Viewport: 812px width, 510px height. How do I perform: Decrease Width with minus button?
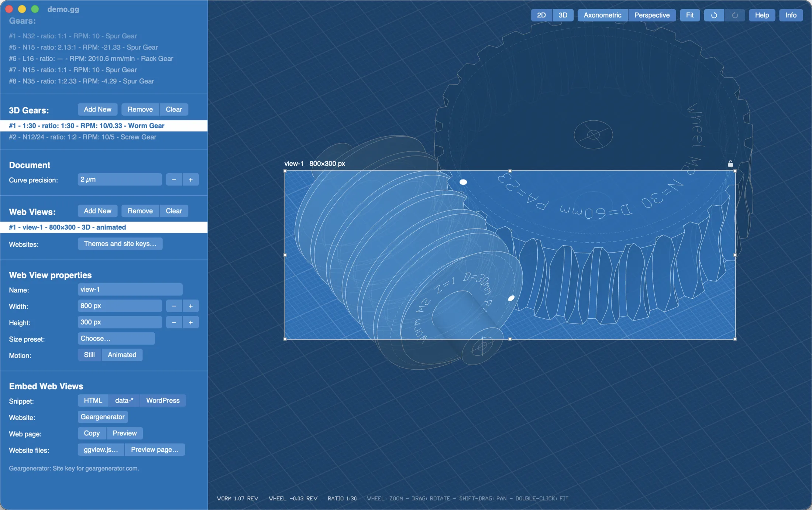174,306
